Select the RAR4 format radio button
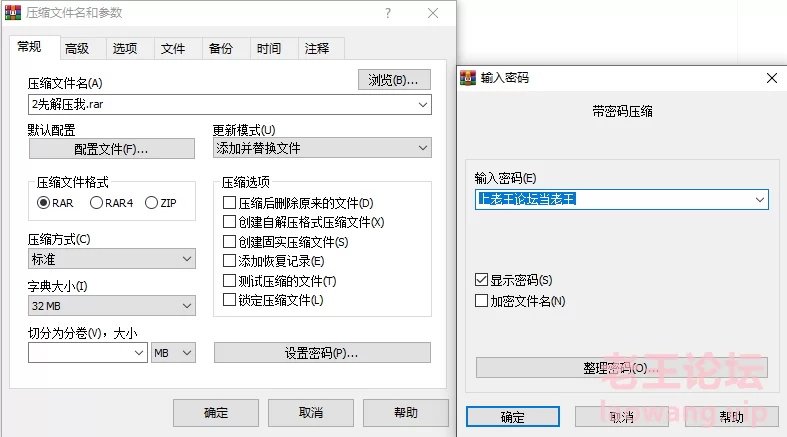787x437 pixels. pos(96,203)
